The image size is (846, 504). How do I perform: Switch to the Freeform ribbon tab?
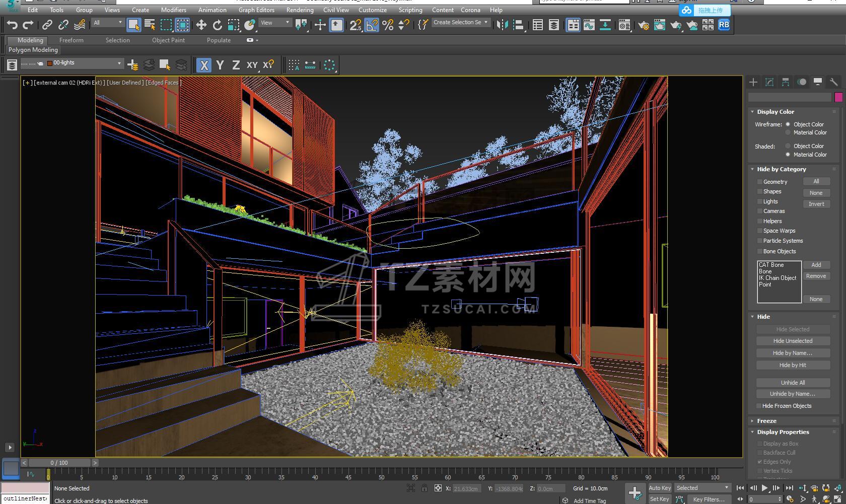click(71, 40)
